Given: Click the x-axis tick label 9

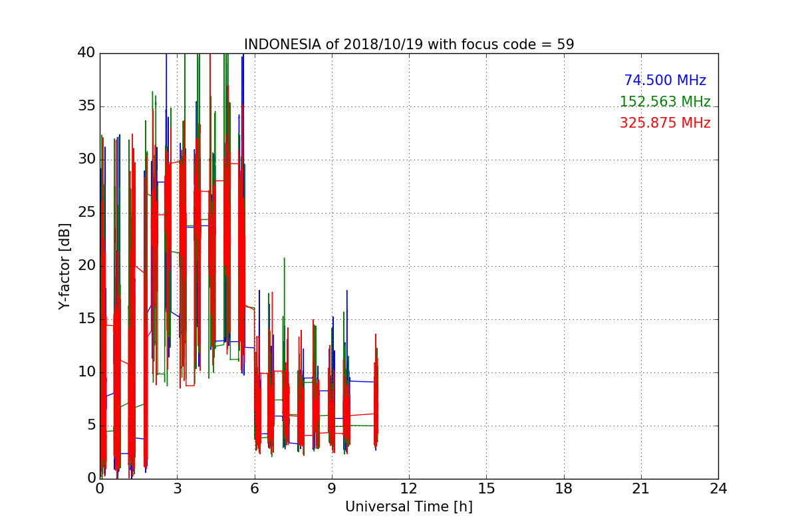Looking at the screenshot, I should tap(332, 488).
